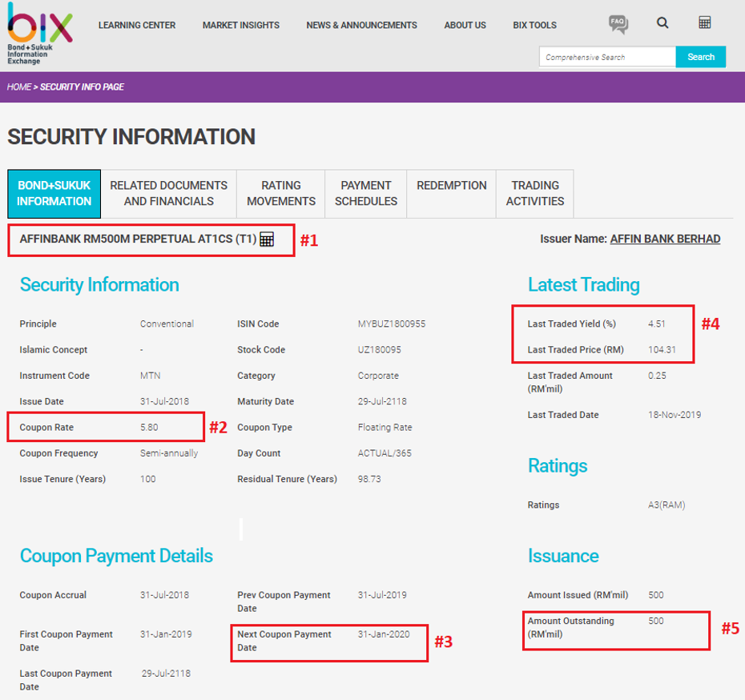The width and height of the screenshot is (745, 700).
Task: Switch to the RATING MOVEMENTS tab
Action: pyautogui.click(x=280, y=193)
